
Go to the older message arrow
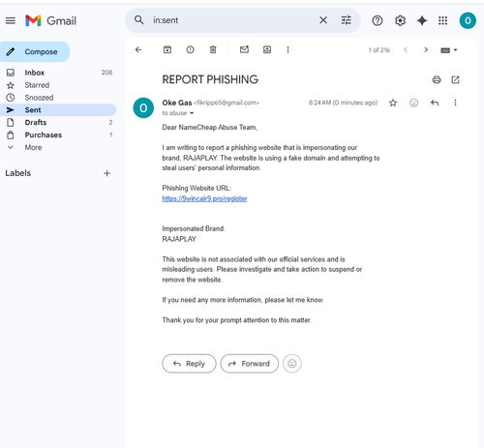(426, 49)
